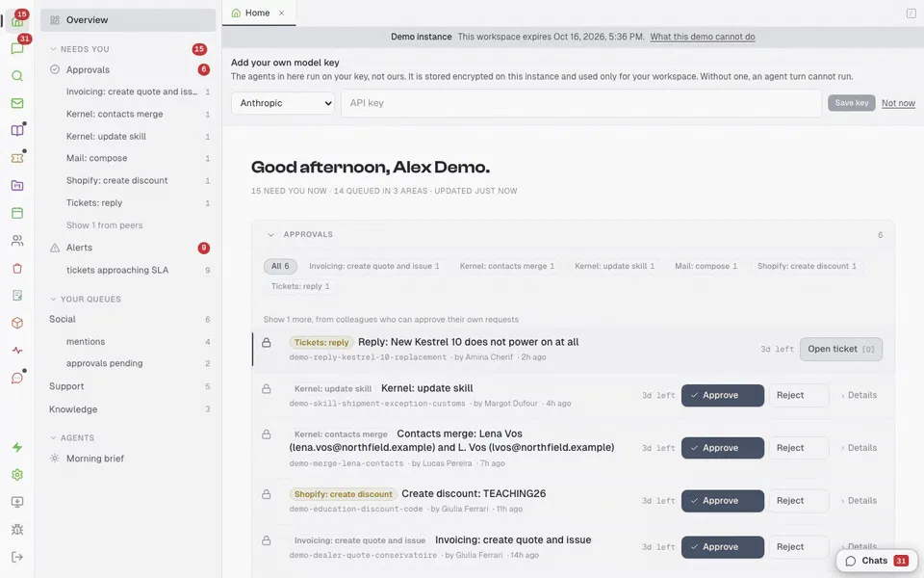Image resolution: width=924 pixels, height=578 pixels.
Task: Click Show 1 from peers in the side panel
Action: [104, 225]
